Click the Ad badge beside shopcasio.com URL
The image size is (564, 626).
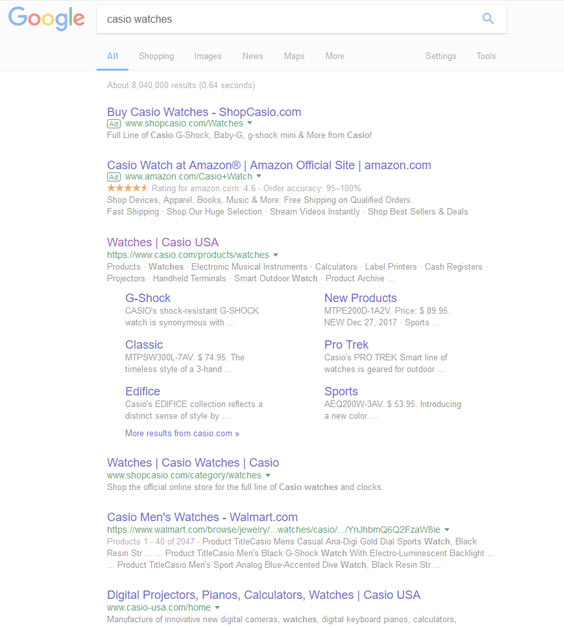click(114, 124)
